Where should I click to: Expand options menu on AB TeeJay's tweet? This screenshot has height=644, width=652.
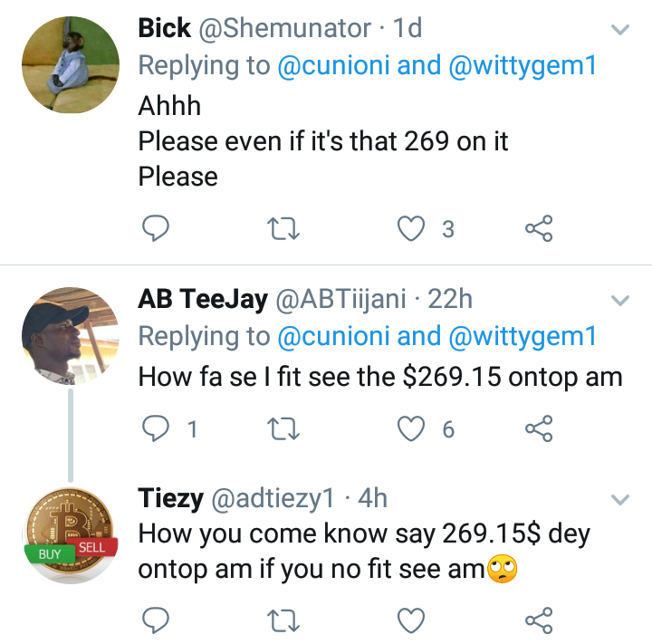pos(620,300)
